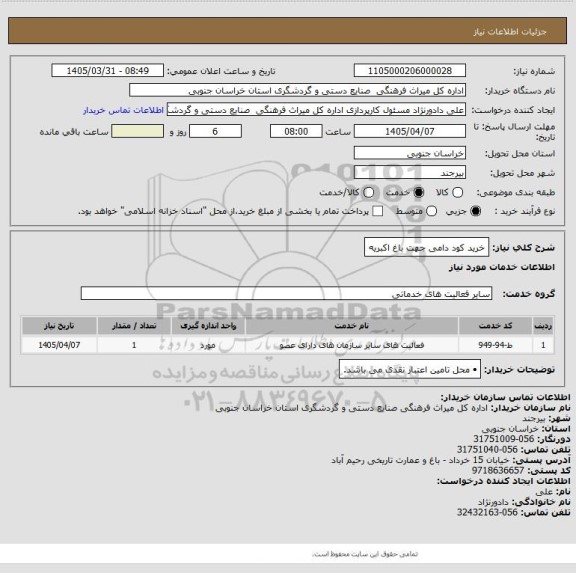
Task: Click the service name cell in row 1
Action: tap(352, 345)
